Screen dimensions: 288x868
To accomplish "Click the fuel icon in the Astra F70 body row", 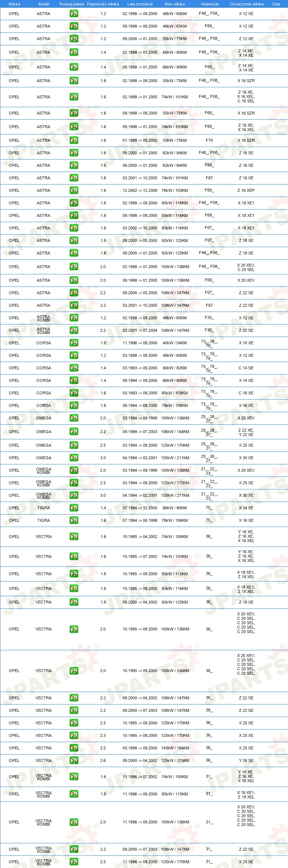I will click(74, 140).
